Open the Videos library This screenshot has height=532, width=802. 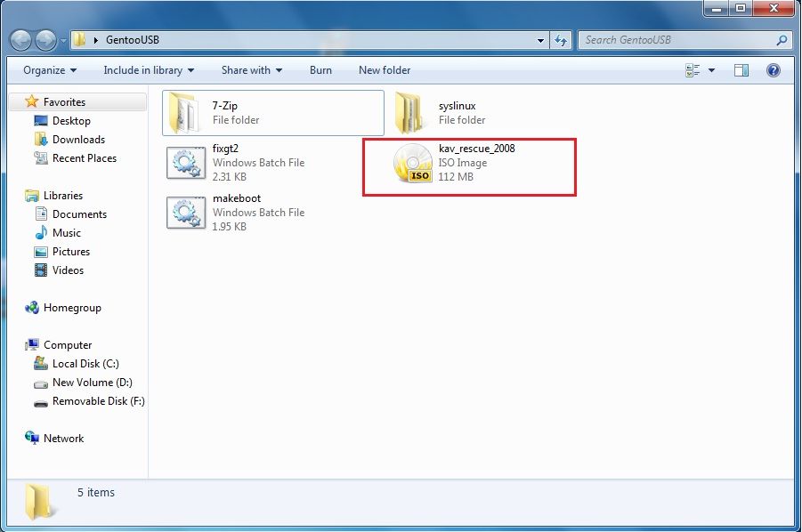[x=68, y=270]
